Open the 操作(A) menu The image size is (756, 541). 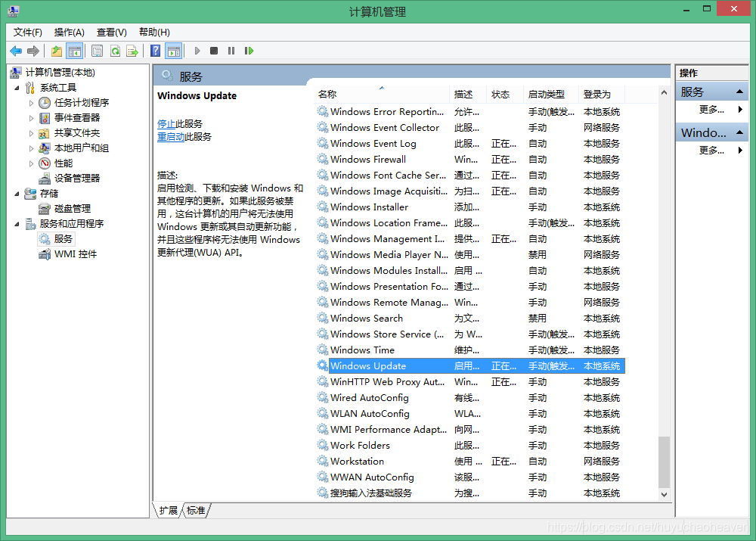70,33
